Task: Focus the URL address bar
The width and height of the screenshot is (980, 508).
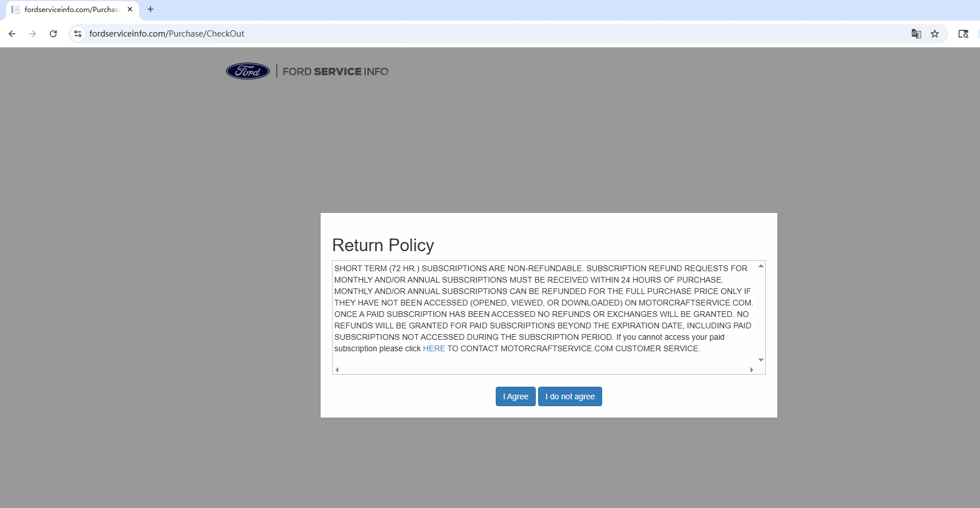Action: coord(458,34)
